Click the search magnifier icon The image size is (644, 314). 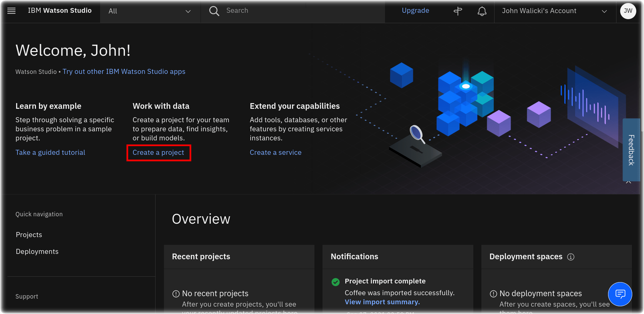pyautogui.click(x=214, y=11)
